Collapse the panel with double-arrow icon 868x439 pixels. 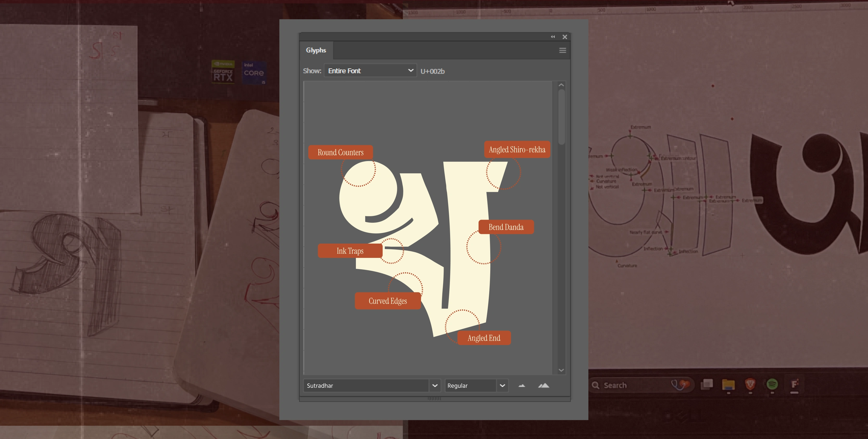[553, 37]
